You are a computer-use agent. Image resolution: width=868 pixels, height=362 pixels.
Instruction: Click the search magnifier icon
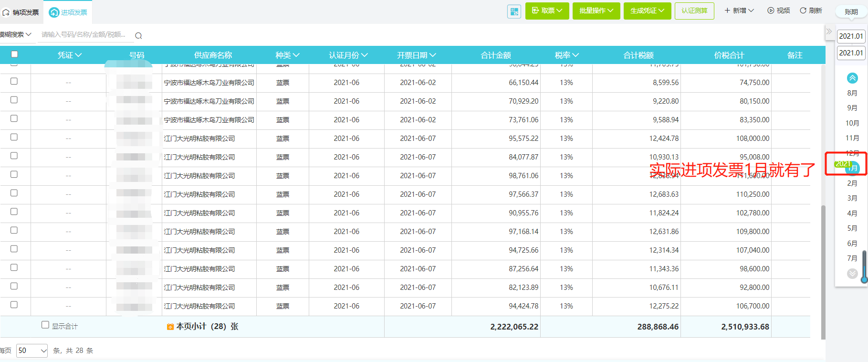pyautogui.click(x=138, y=35)
